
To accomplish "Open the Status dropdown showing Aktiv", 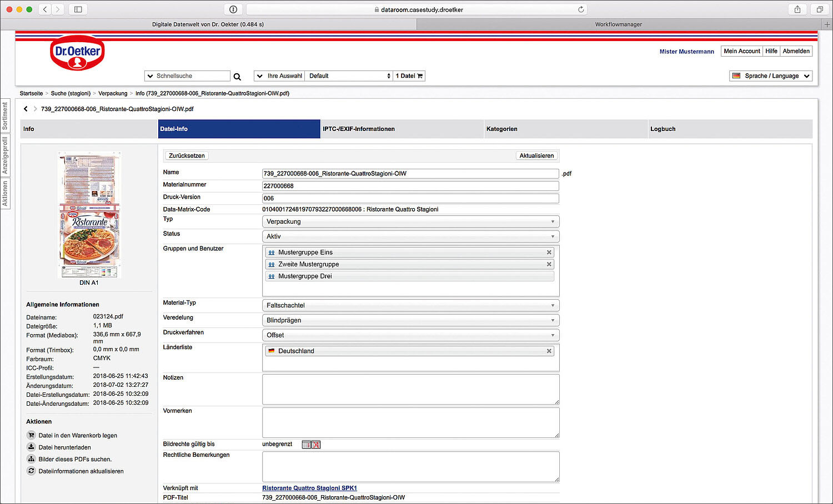I will [410, 236].
